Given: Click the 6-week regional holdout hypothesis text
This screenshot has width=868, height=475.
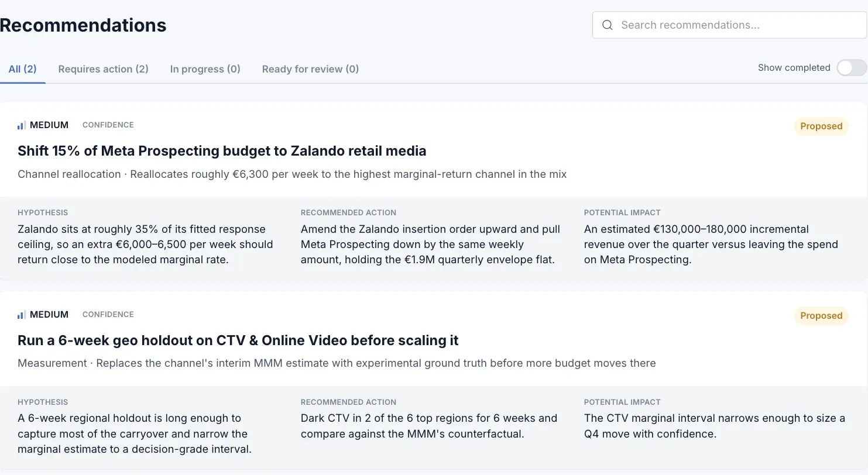Looking at the screenshot, I should [135, 434].
